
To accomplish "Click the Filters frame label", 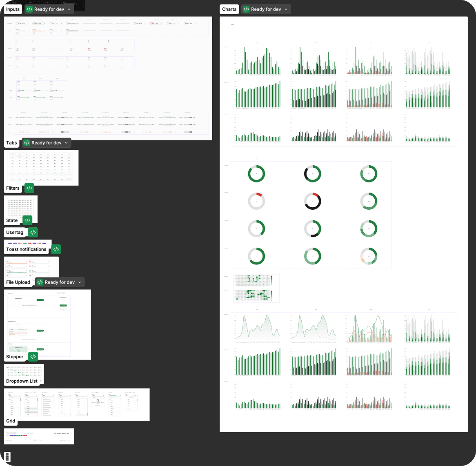I will [x=13, y=188].
